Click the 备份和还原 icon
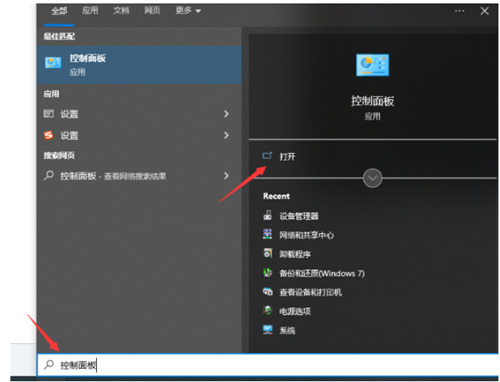The height and width of the screenshot is (382, 500). [x=268, y=272]
